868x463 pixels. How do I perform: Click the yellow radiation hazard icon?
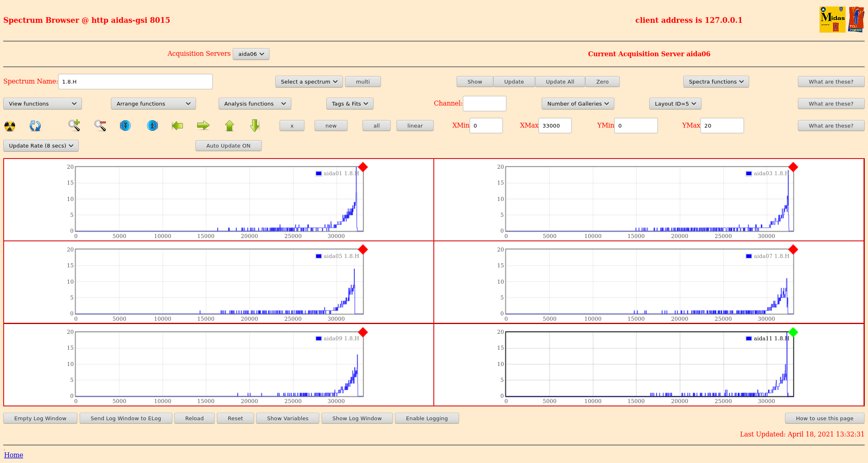click(x=10, y=126)
